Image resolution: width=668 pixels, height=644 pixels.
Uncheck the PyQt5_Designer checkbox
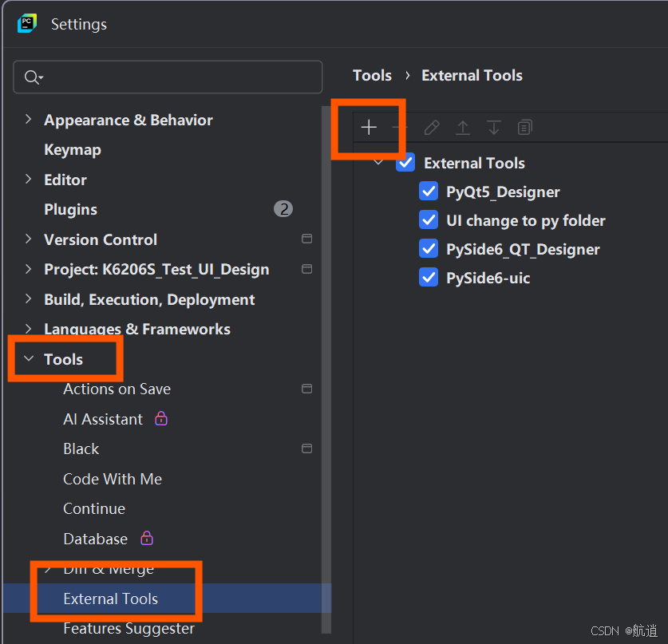pyautogui.click(x=429, y=191)
